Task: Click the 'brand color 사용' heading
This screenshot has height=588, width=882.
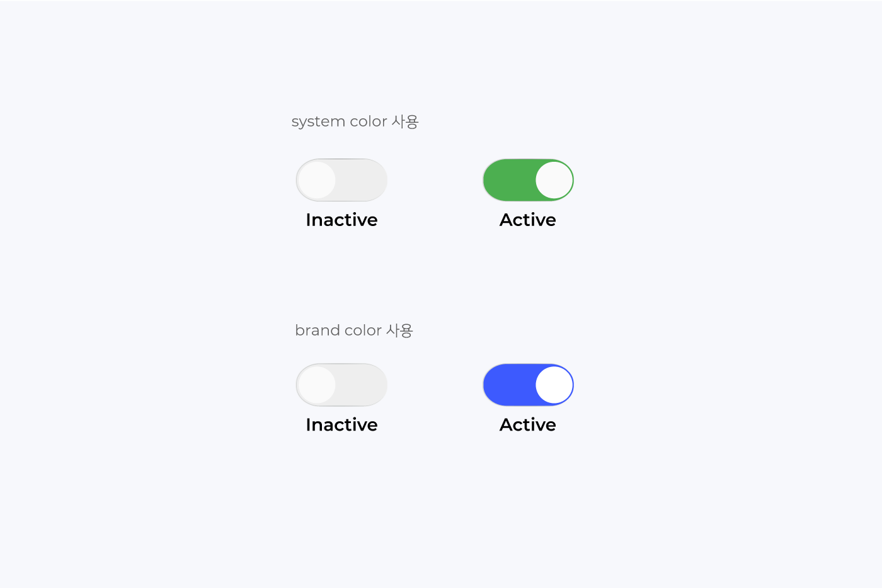Action: [x=354, y=331]
